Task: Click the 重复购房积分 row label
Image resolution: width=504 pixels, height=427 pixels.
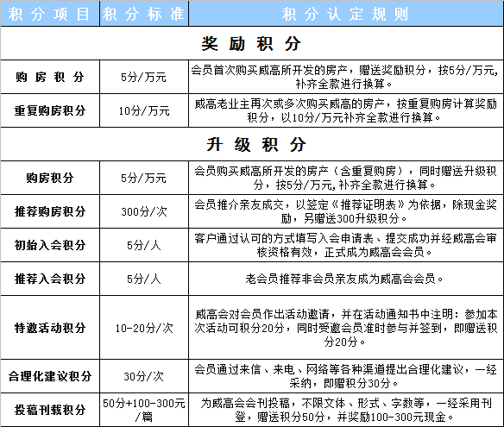Action: click(x=50, y=110)
